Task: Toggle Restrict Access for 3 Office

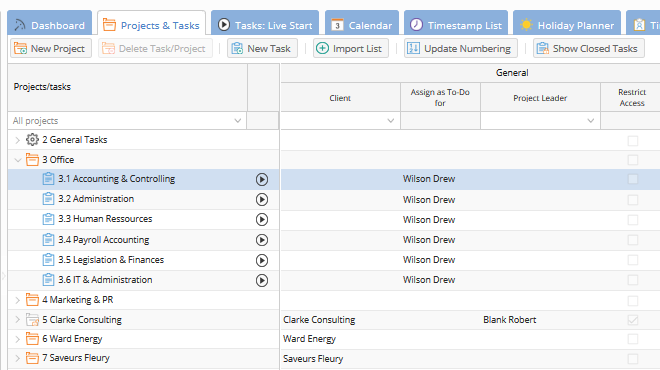Action: [x=633, y=160]
